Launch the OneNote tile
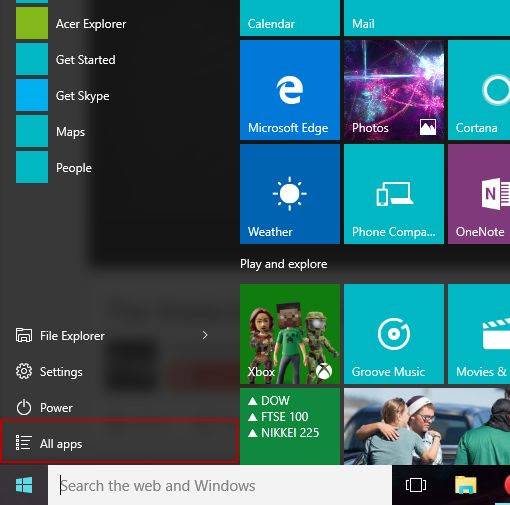The width and height of the screenshot is (510, 505). 479,194
